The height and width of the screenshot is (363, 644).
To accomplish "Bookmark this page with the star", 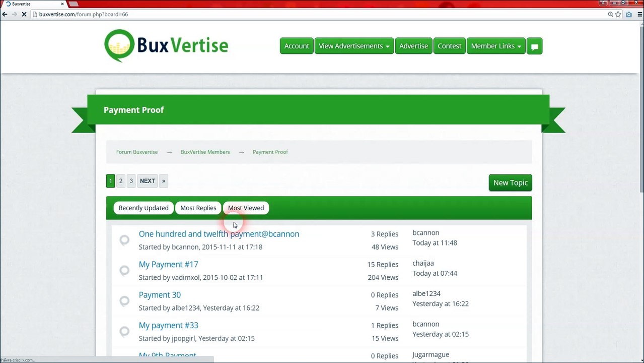I will (x=618, y=14).
